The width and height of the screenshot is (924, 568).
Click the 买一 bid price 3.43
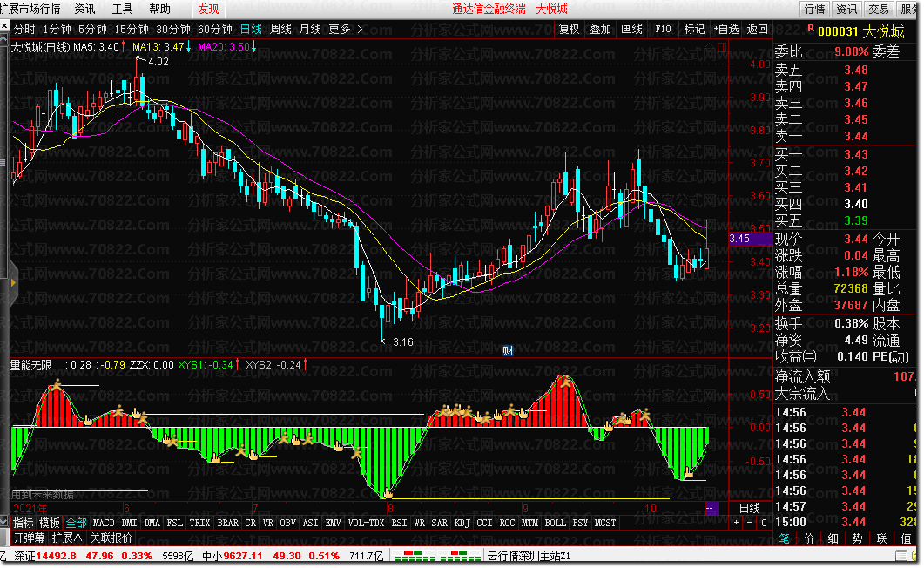pos(856,154)
